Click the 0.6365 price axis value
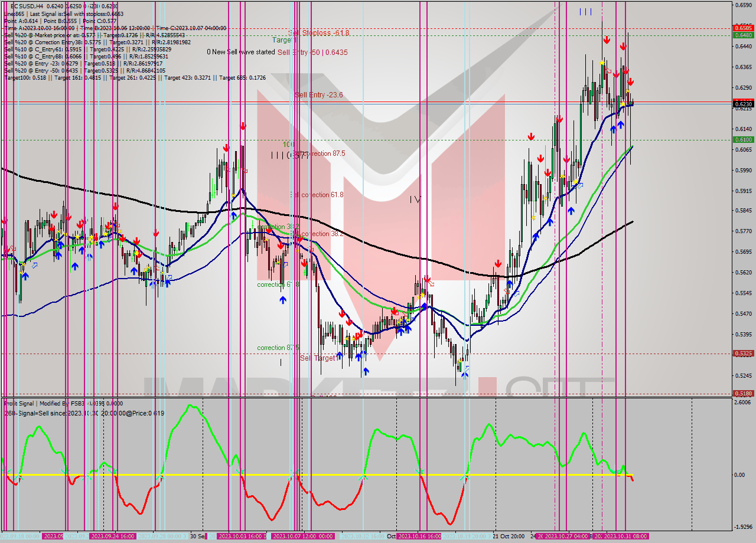 (x=742, y=67)
